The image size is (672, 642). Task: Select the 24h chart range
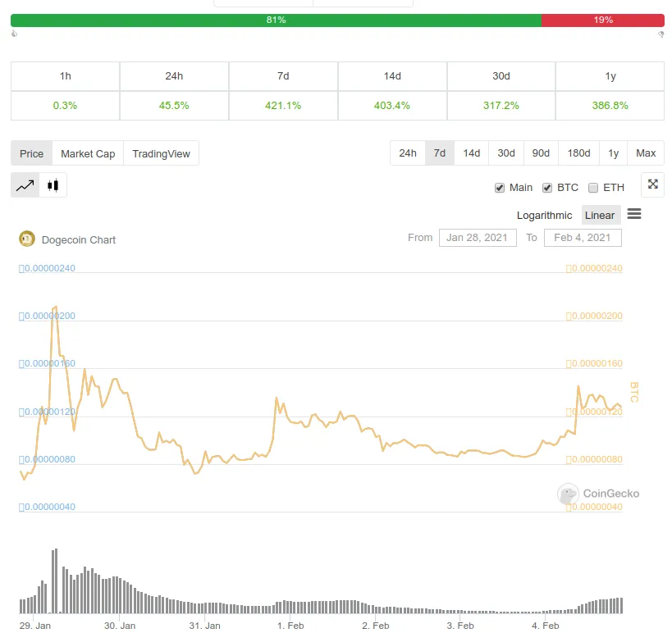tap(408, 153)
